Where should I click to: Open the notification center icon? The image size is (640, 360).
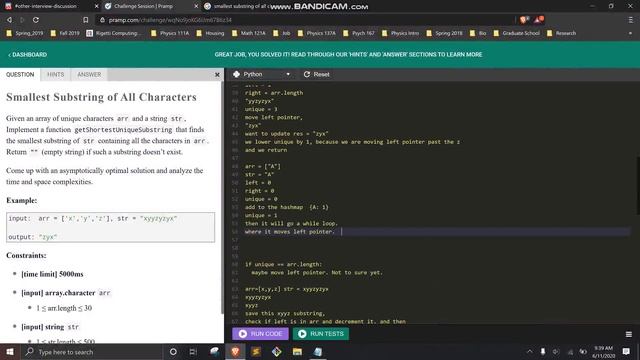626,352
